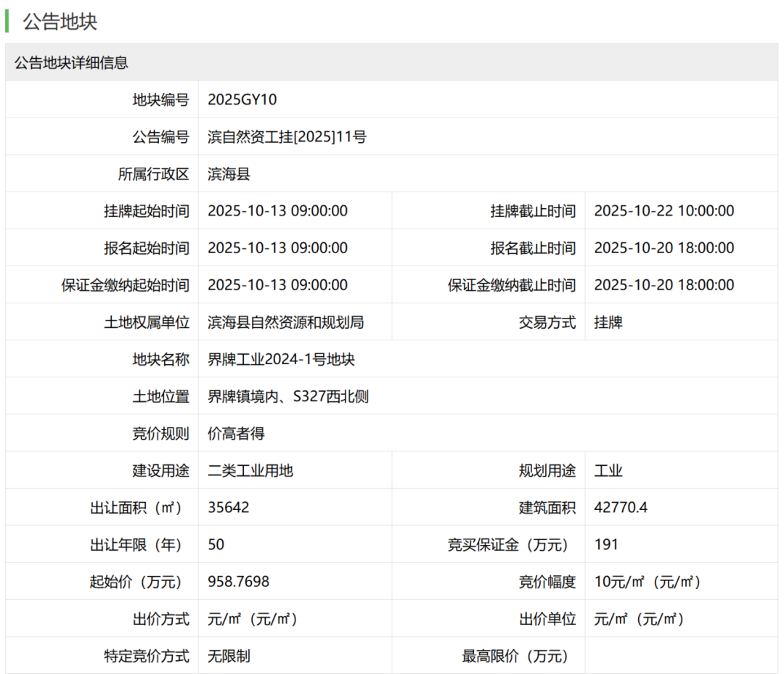Click the 挂牌起始时间 date value
The height and width of the screenshot is (674, 784).
tap(277, 211)
